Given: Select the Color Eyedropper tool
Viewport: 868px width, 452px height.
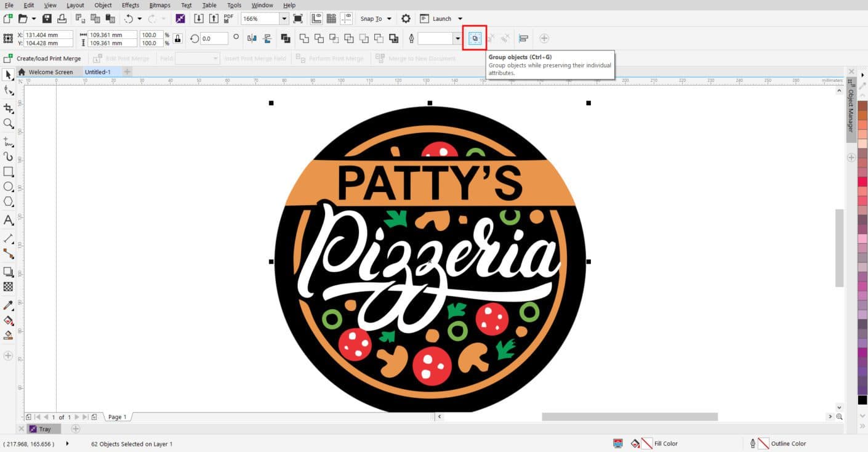Looking at the screenshot, I should pos(9,305).
